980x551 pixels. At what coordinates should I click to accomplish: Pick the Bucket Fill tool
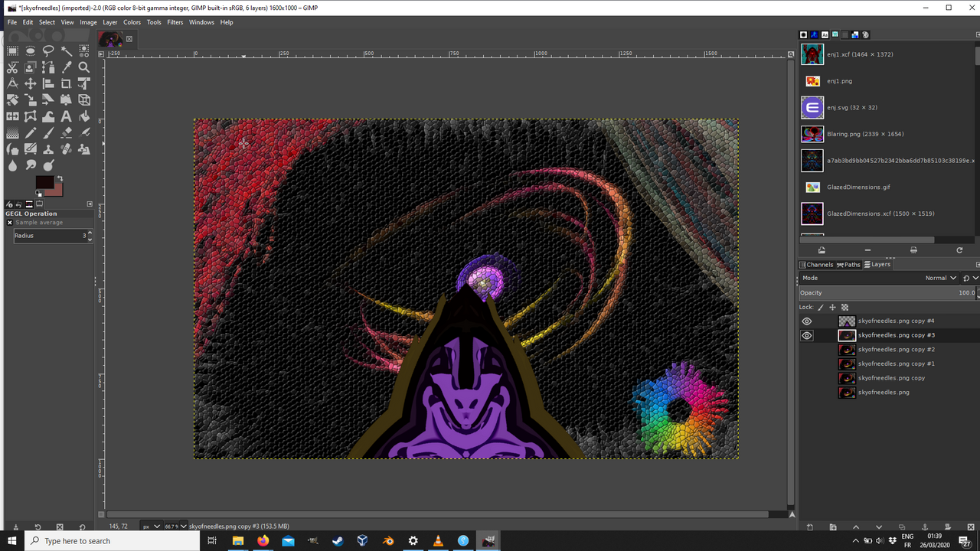coord(84,116)
